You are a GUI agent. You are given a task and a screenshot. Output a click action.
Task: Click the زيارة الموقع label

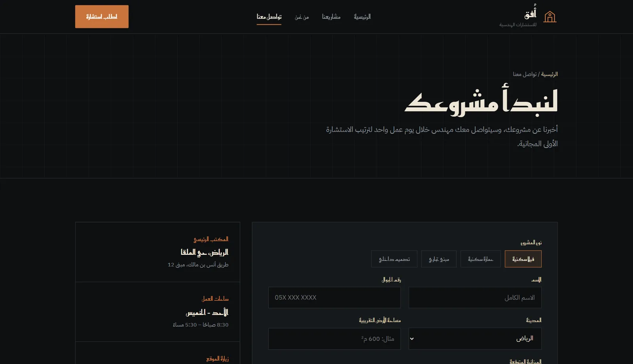point(217,358)
